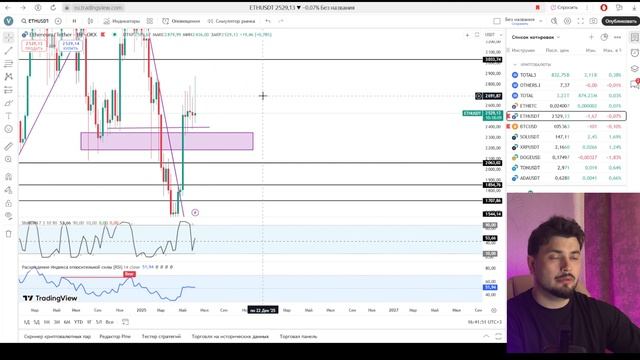Select the trend line drawing tool
Screen dimensions: 640x360
(x=9, y=51)
